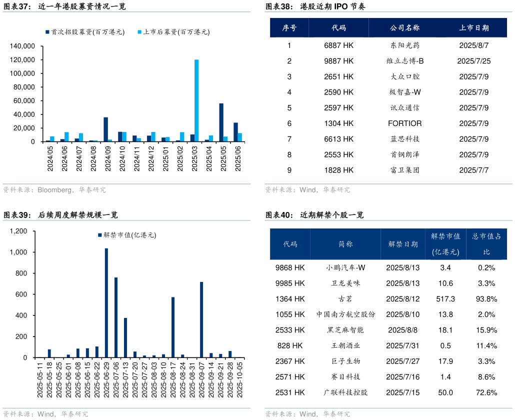Click the listing date 2025/7/25
Image resolution: width=515 pixels, height=420 pixels.
coord(473,61)
